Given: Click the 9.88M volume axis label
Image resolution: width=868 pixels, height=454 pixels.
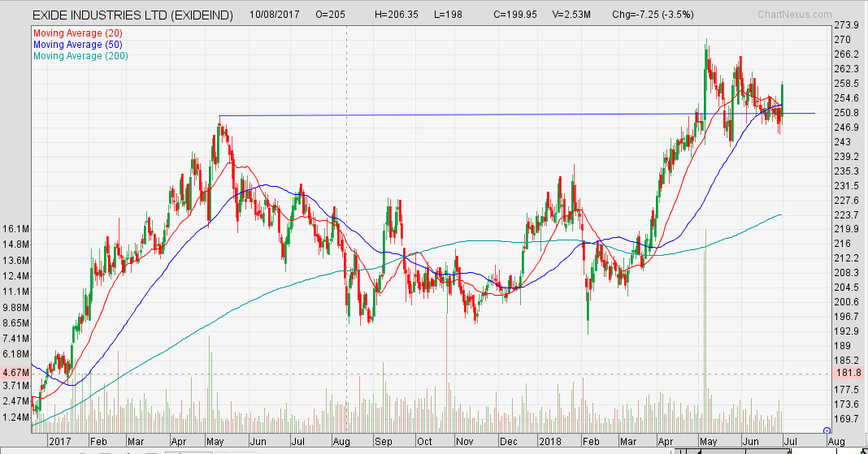Looking at the screenshot, I should pos(15,308).
